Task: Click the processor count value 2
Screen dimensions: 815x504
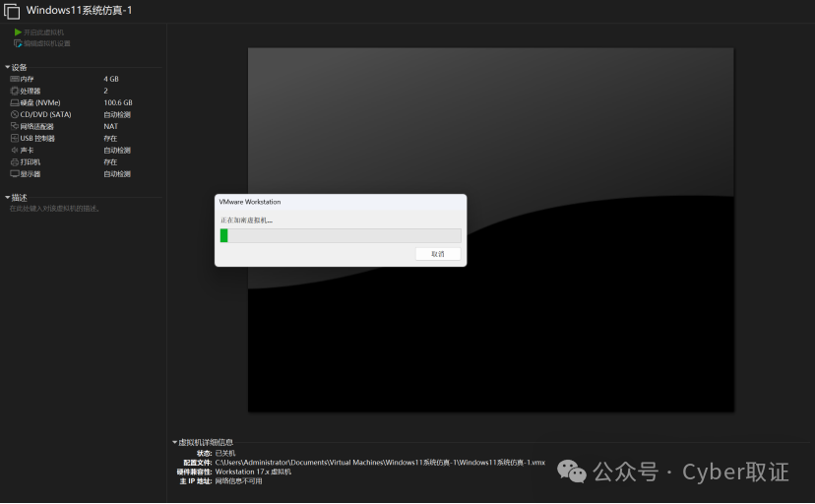Action: (105, 91)
